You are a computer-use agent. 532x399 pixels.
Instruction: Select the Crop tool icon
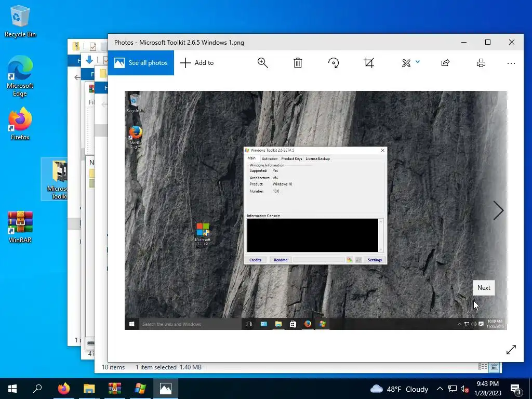tap(369, 63)
